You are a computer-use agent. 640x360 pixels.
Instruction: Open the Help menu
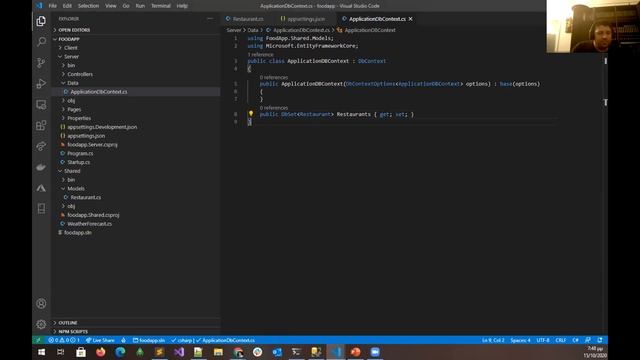click(x=182, y=6)
